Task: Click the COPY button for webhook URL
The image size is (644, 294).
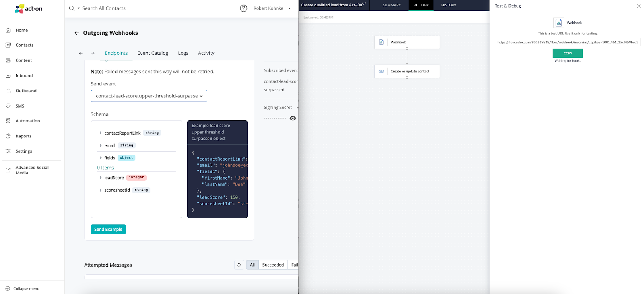Action: (568, 53)
